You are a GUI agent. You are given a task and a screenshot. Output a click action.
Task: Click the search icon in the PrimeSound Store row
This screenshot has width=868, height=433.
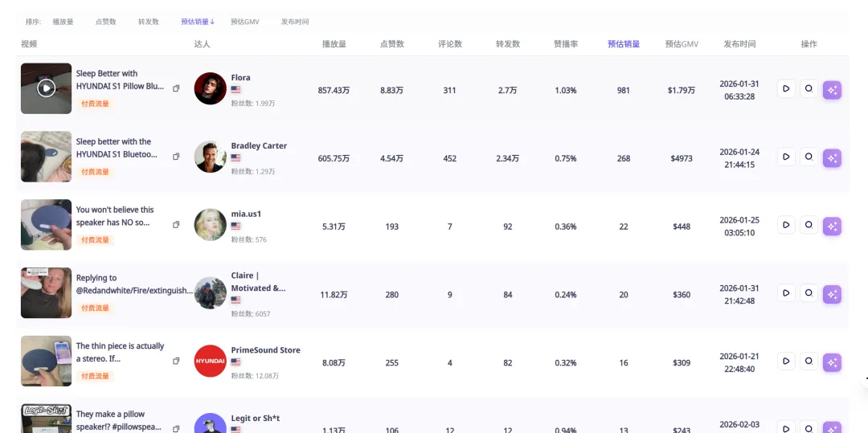tap(809, 362)
